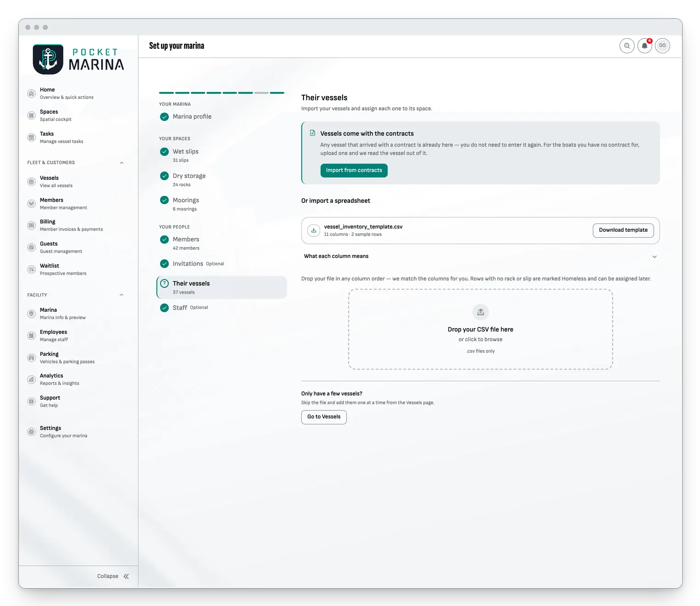Click the Tasks sidebar icon

pyautogui.click(x=31, y=137)
